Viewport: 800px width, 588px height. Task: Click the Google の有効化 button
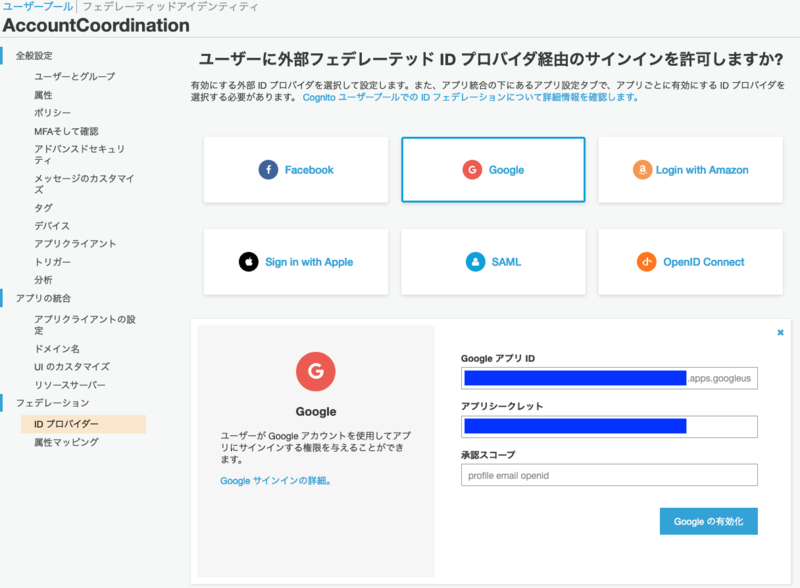point(709,521)
